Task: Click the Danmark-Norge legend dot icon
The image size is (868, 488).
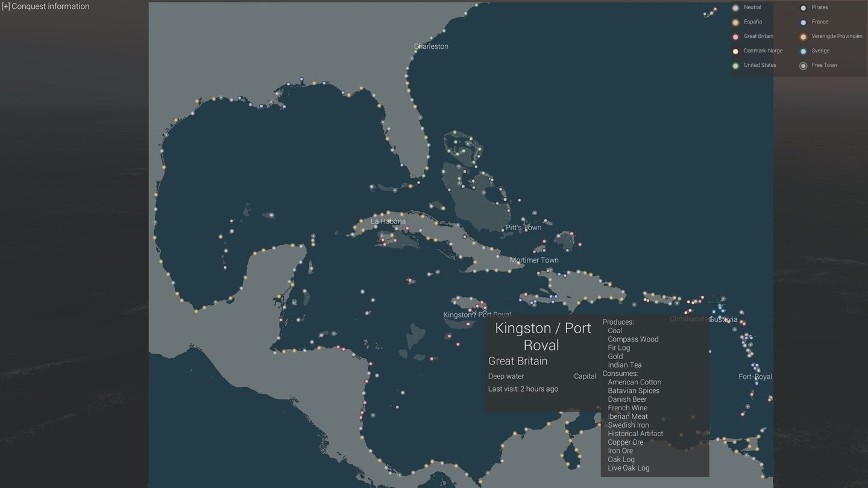Action: [735, 51]
